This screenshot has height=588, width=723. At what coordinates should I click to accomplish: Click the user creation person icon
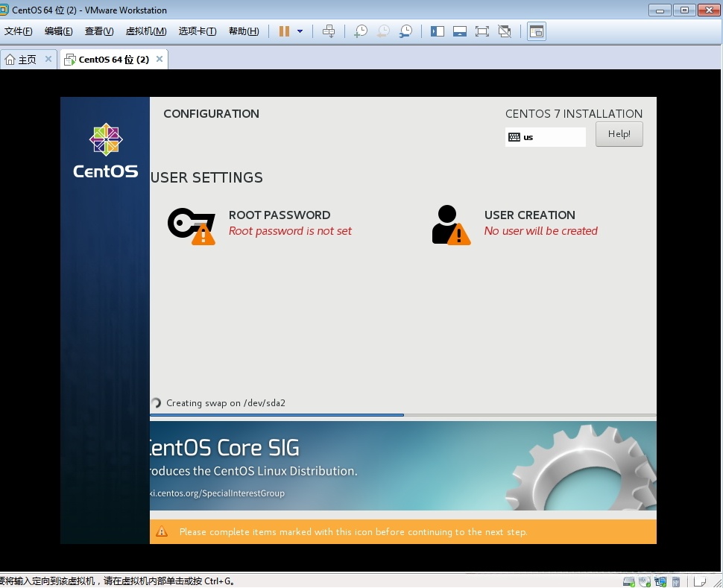(x=450, y=225)
